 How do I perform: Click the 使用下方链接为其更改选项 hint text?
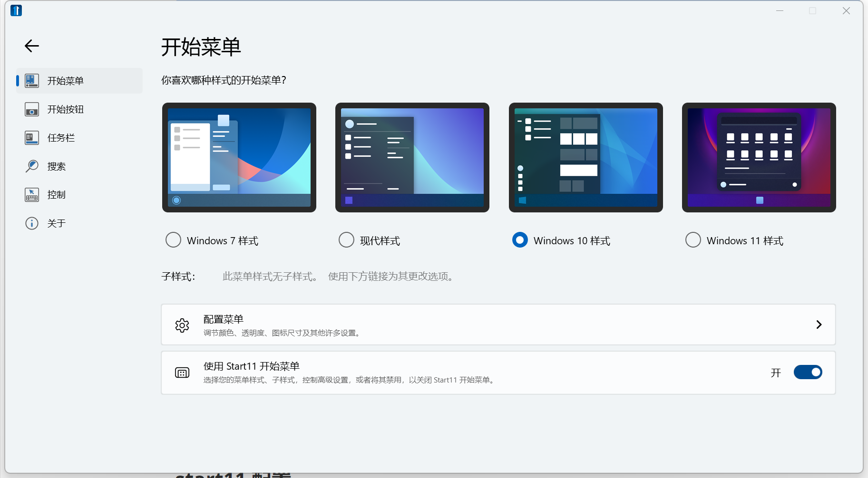pyautogui.click(x=391, y=277)
